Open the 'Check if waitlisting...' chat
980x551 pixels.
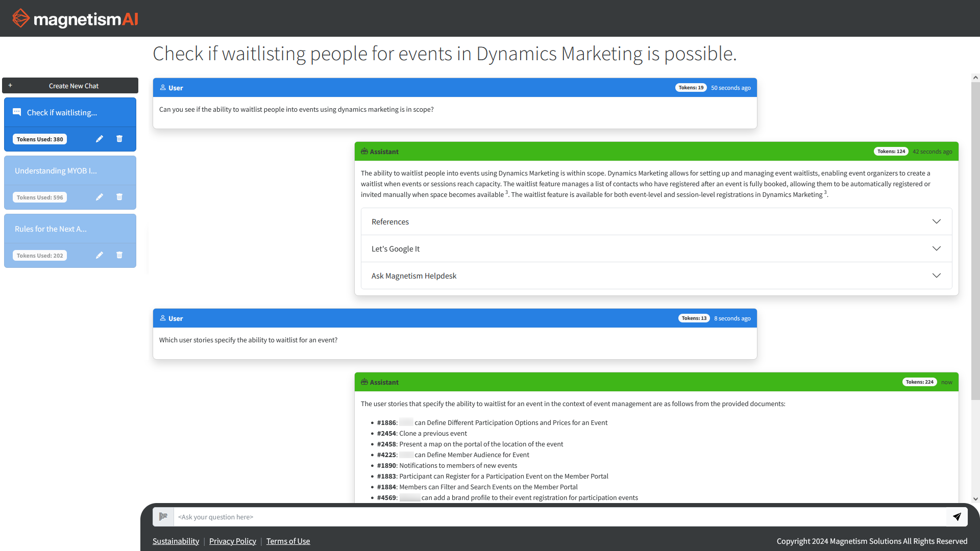(x=70, y=112)
